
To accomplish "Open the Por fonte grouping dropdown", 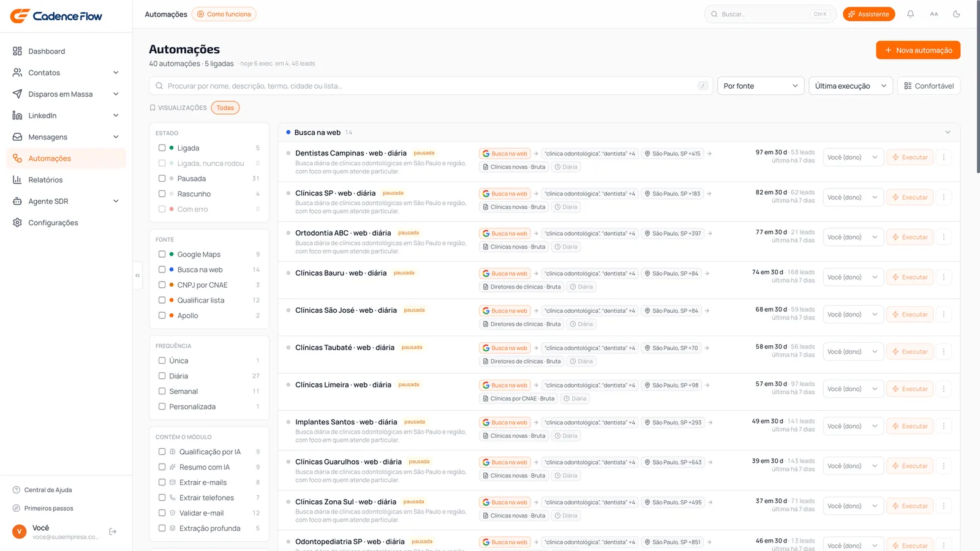I will (760, 86).
